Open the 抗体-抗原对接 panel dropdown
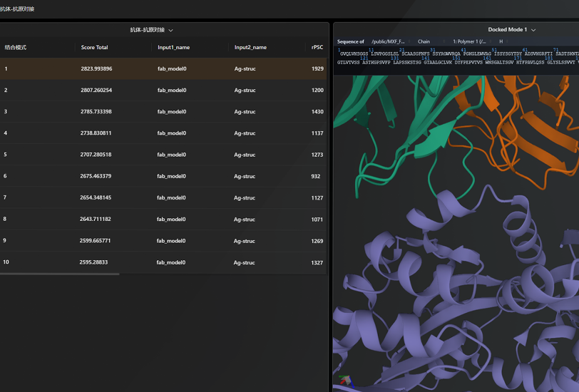 [x=151, y=30]
